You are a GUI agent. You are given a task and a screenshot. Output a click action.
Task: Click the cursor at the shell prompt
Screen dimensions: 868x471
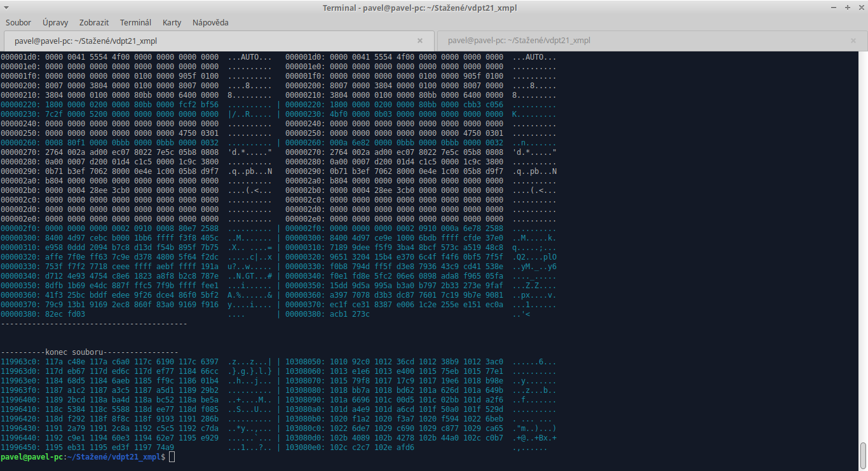tap(172, 457)
